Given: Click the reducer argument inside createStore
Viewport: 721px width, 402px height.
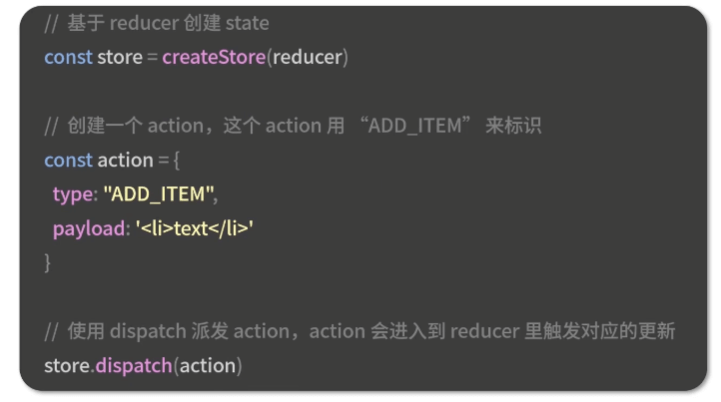Looking at the screenshot, I should [308, 57].
